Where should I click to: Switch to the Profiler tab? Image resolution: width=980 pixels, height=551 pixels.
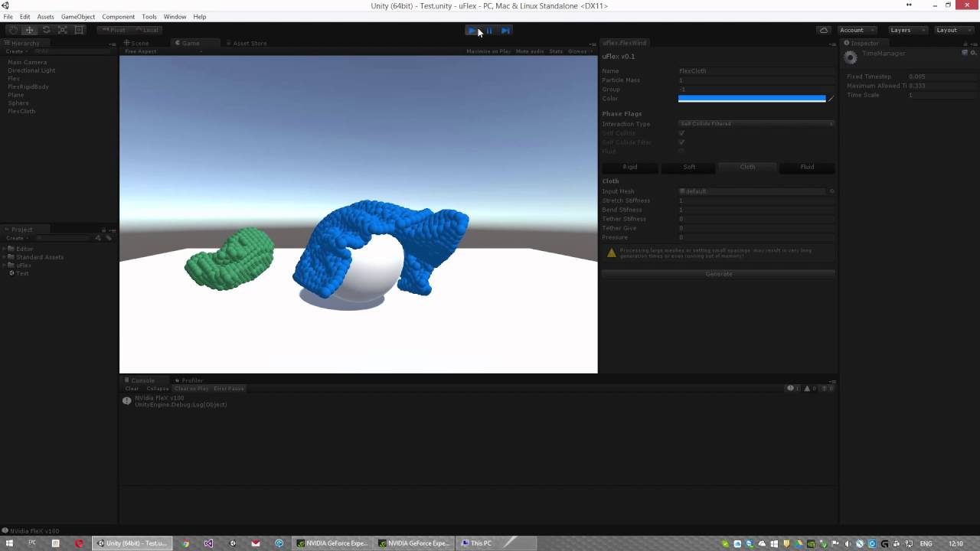click(x=189, y=380)
